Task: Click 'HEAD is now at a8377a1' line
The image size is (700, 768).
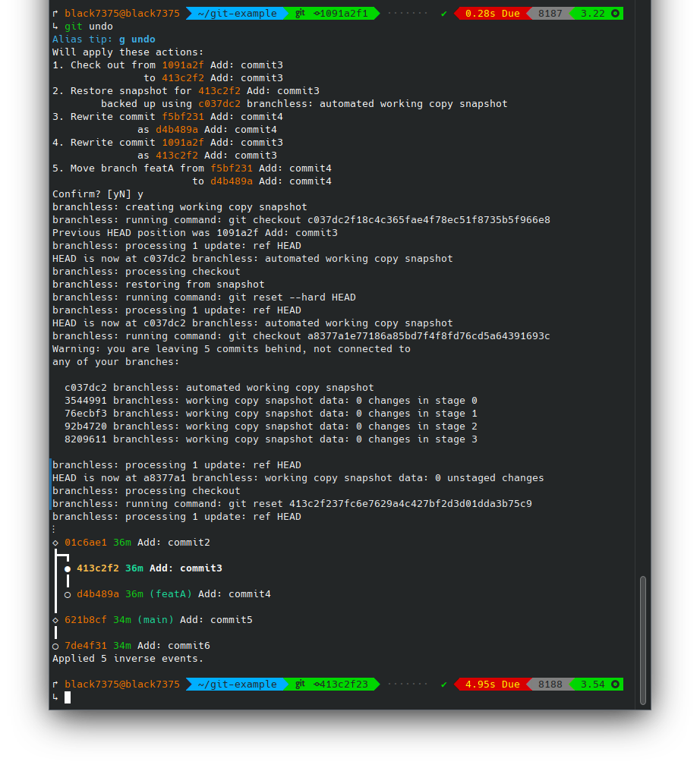Action: point(298,478)
